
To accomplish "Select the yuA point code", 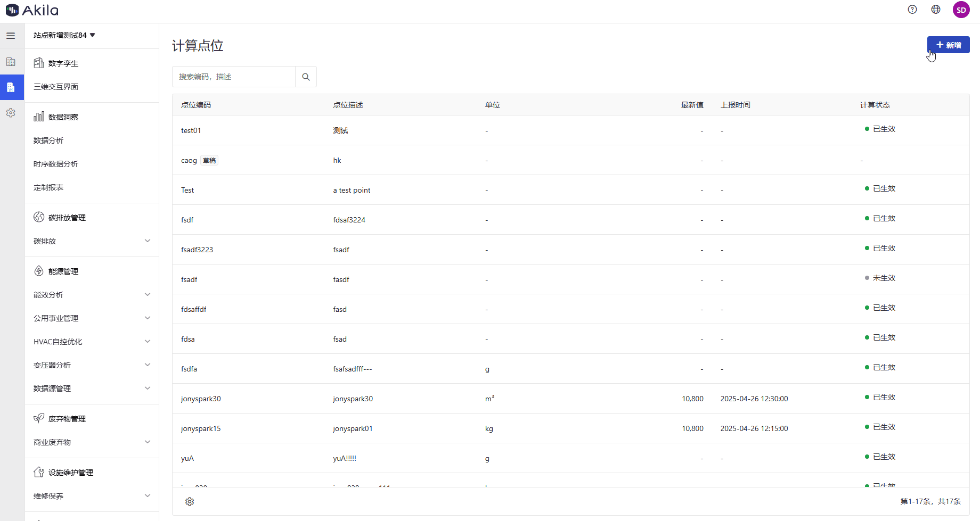I will (x=187, y=458).
